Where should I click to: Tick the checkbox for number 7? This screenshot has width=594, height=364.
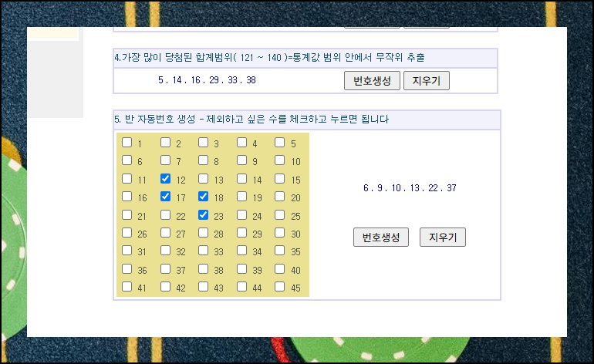pos(166,160)
